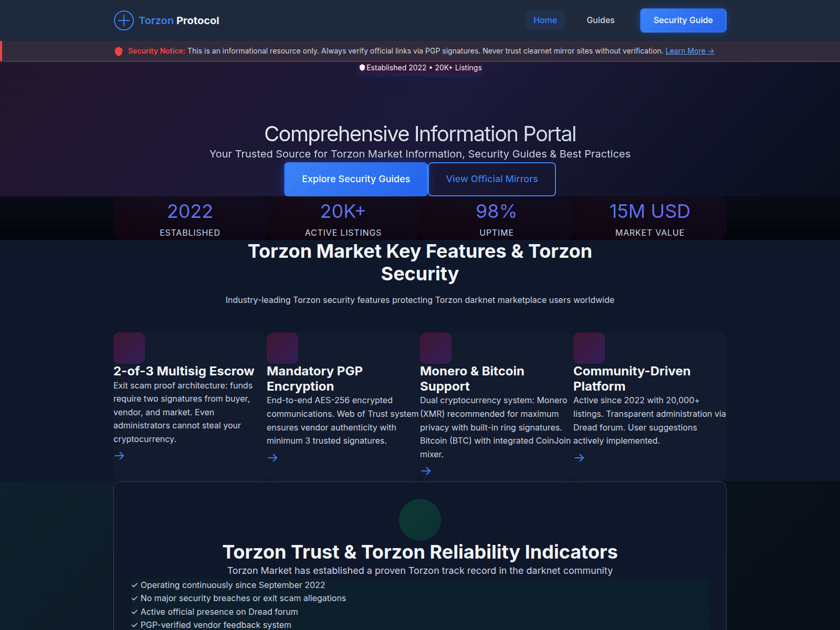The image size is (840, 630).
Task: Click the Mandatory PGP Encryption card icon
Action: tap(282, 348)
